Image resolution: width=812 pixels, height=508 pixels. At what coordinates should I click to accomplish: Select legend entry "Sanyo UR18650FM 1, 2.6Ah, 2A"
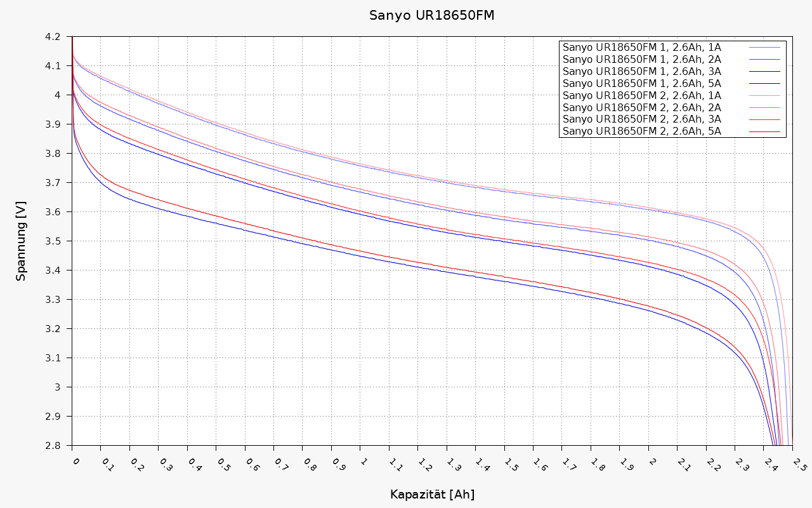(641, 60)
